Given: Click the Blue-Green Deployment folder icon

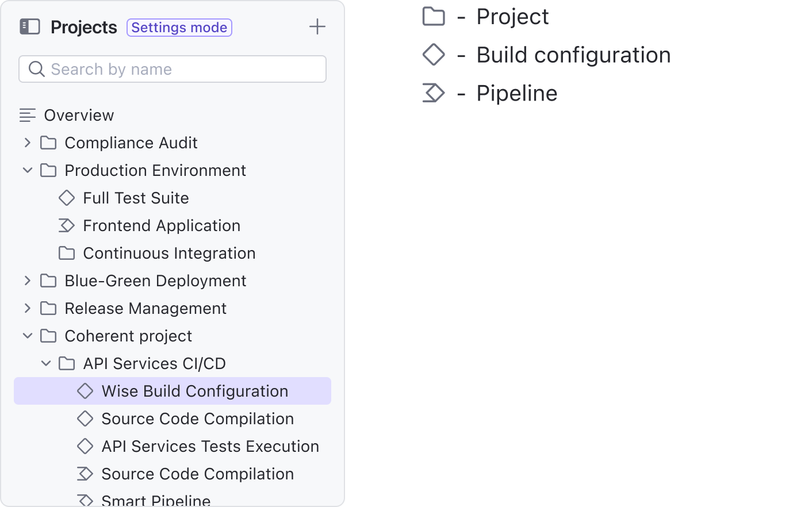Looking at the screenshot, I should [x=48, y=281].
